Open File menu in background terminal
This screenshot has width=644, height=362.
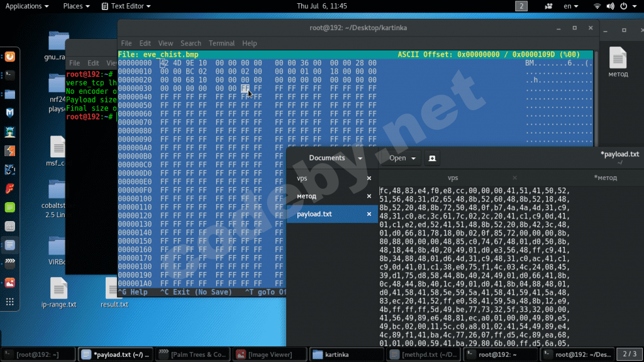(x=74, y=63)
